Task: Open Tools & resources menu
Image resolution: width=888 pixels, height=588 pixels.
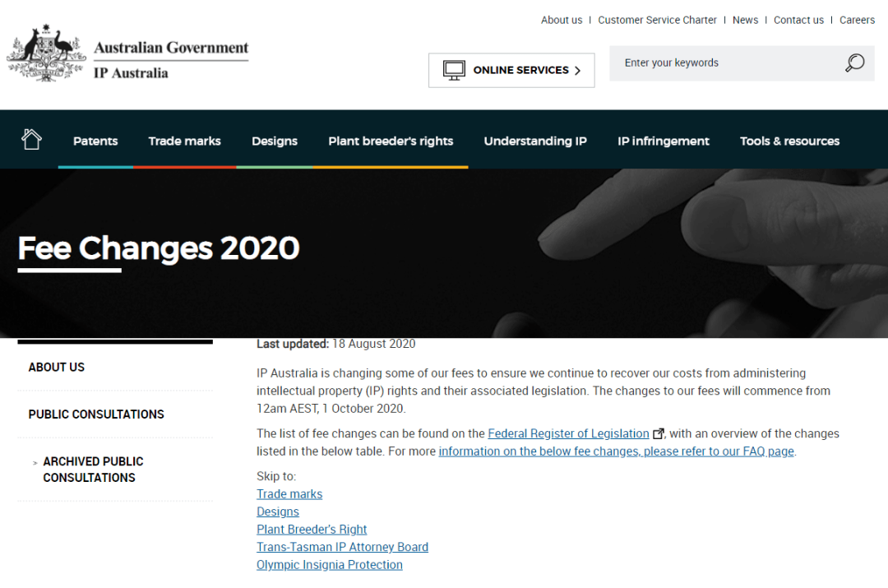Action: point(789,141)
